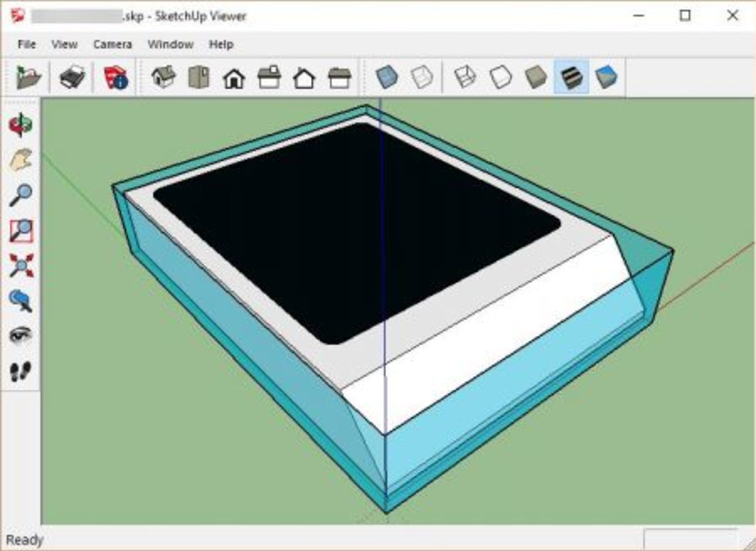Switch to the Left view
The image size is (756, 551).
[x=339, y=78]
